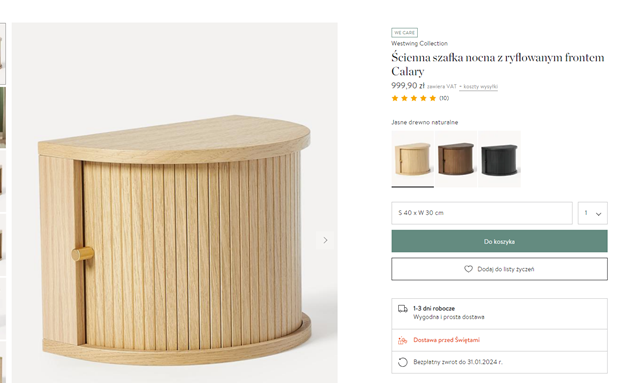Open the review count (10) link
The width and height of the screenshot is (627, 383).
point(444,98)
